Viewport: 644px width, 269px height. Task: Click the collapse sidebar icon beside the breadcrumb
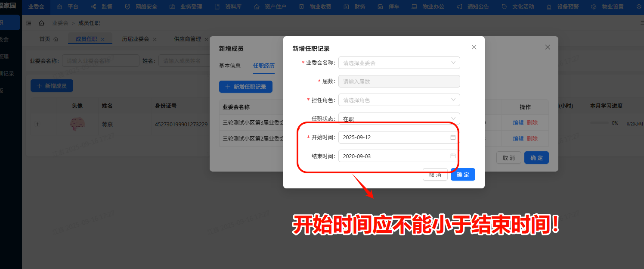[28, 23]
